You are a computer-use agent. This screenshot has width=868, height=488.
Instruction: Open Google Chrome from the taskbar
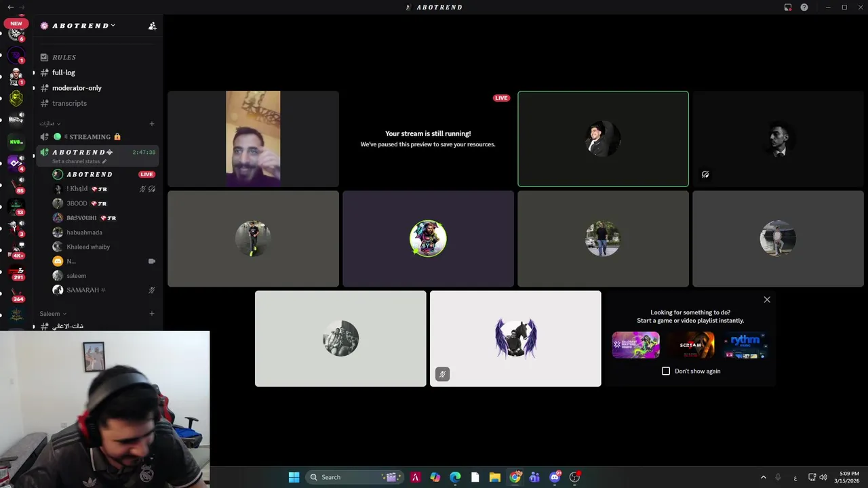point(515,477)
